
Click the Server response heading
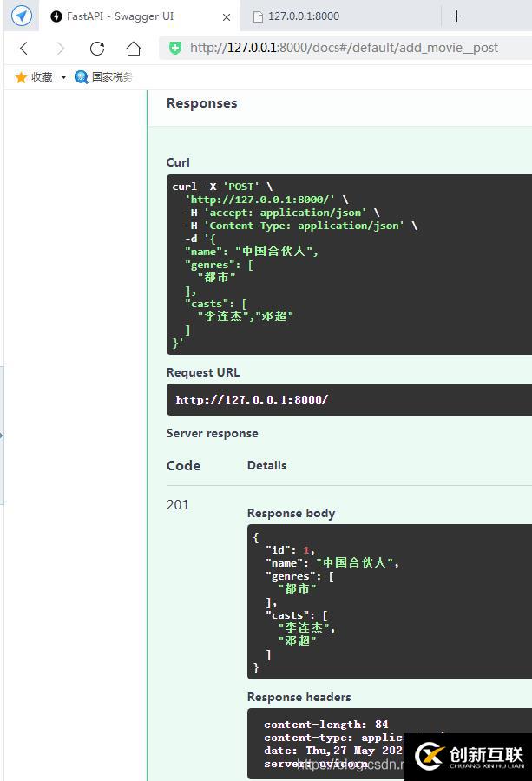(x=213, y=433)
